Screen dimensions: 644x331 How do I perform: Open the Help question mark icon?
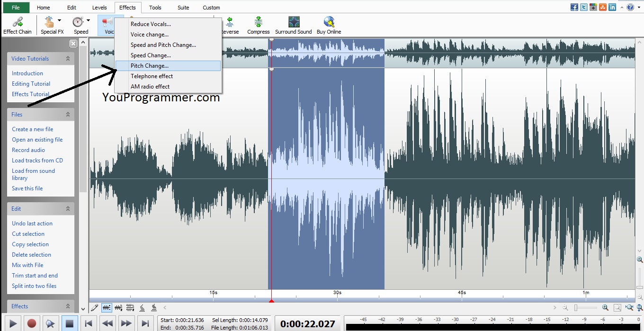pos(630,7)
